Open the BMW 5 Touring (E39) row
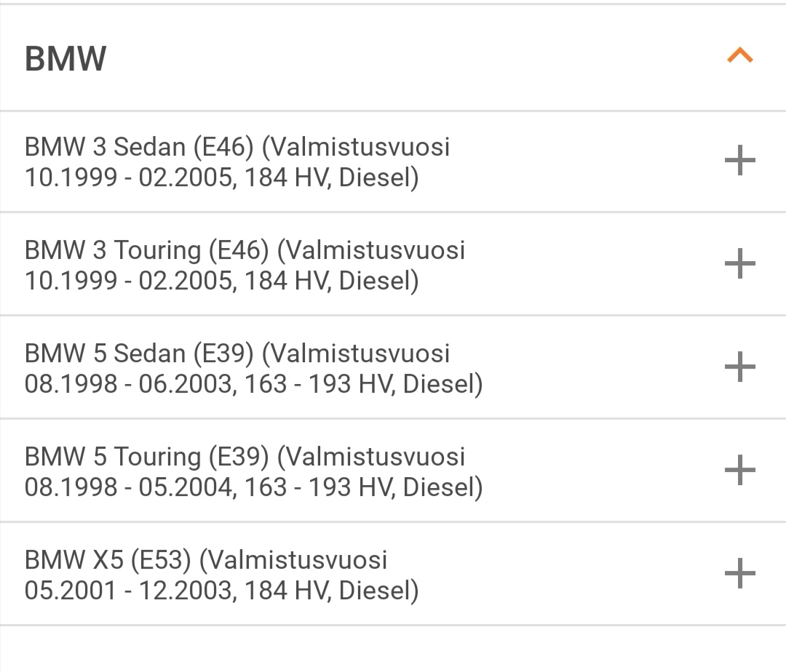The image size is (786, 672). pyautogui.click(x=393, y=471)
